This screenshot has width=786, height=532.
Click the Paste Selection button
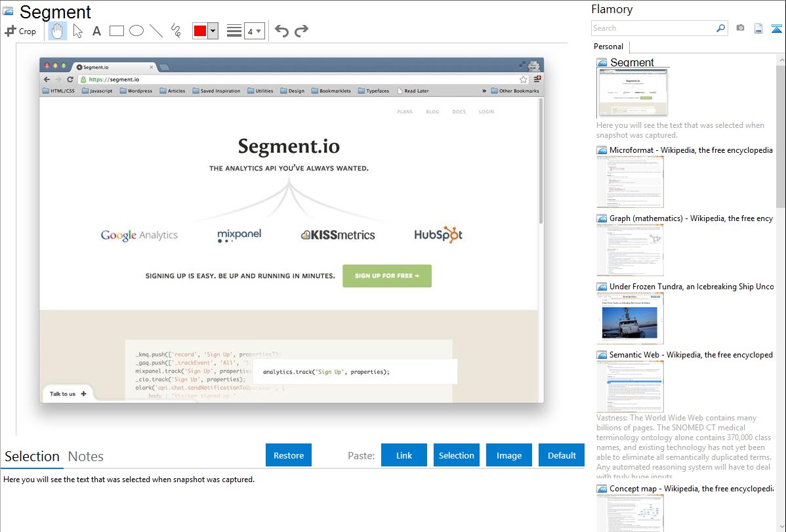(456, 455)
